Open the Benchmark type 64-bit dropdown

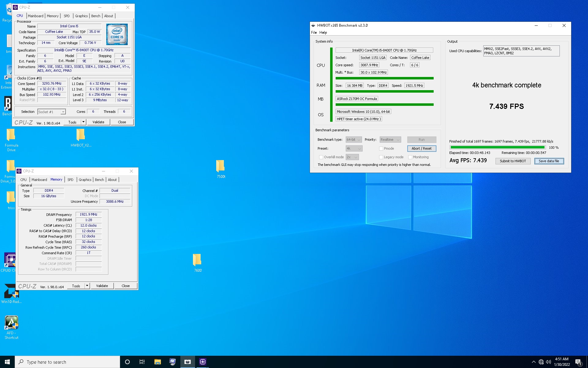pos(354,140)
